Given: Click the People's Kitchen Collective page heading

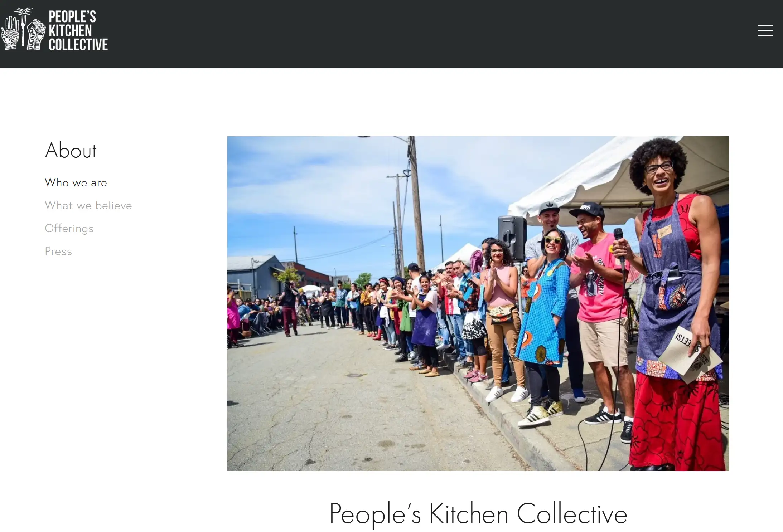Looking at the screenshot, I should [478, 514].
